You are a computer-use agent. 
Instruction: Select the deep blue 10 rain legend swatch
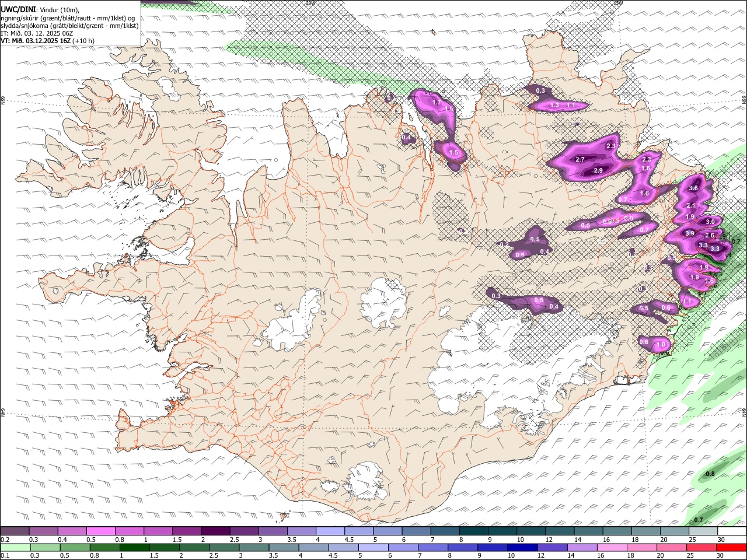pyautogui.click(x=523, y=548)
